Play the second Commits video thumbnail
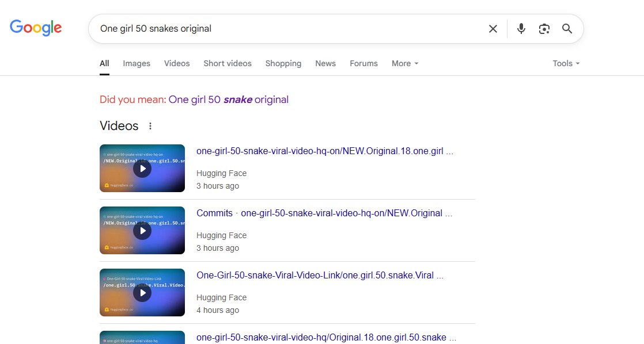Viewport: 644px width, 344px height. tap(142, 231)
